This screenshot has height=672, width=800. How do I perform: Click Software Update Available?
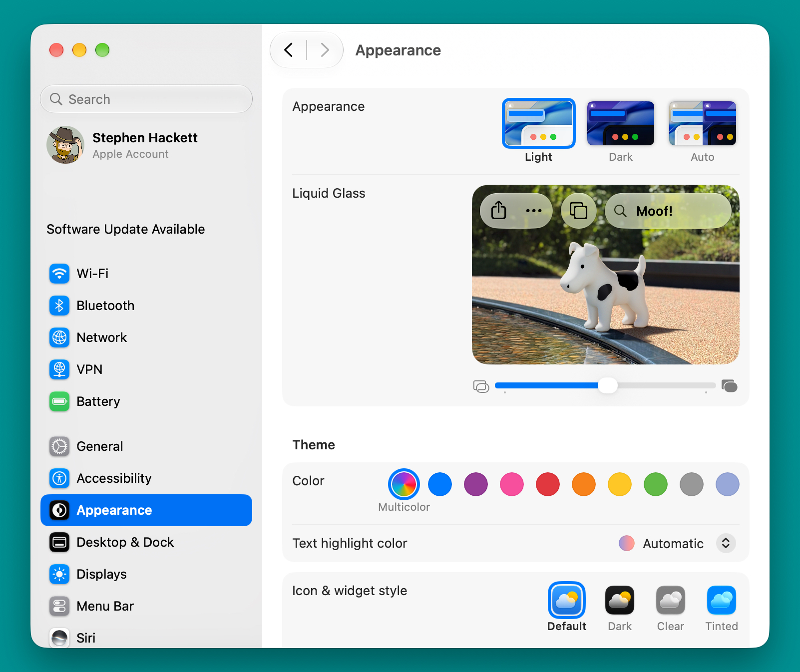(126, 229)
